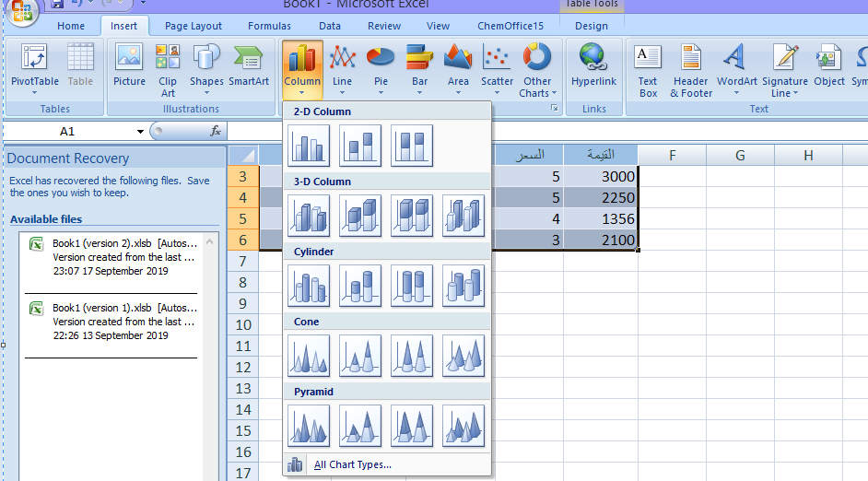
Task: Pick the 3-D Cylinder chart
Action: tap(463, 286)
